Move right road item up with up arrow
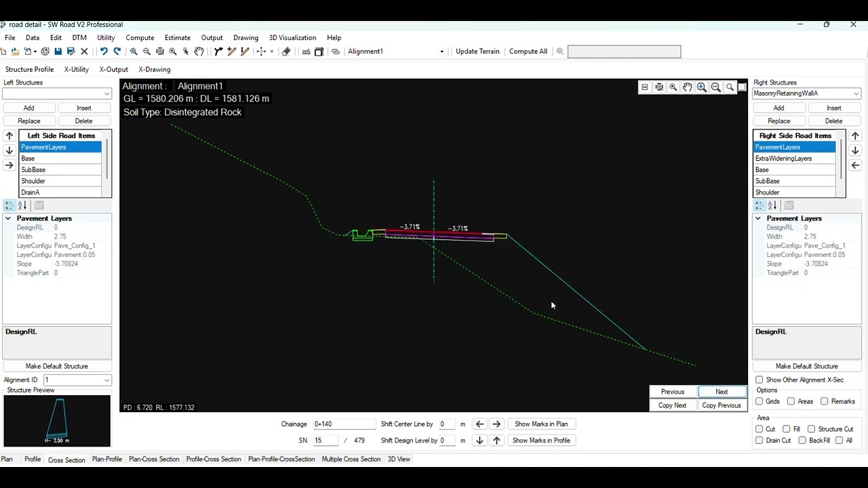 coord(855,136)
